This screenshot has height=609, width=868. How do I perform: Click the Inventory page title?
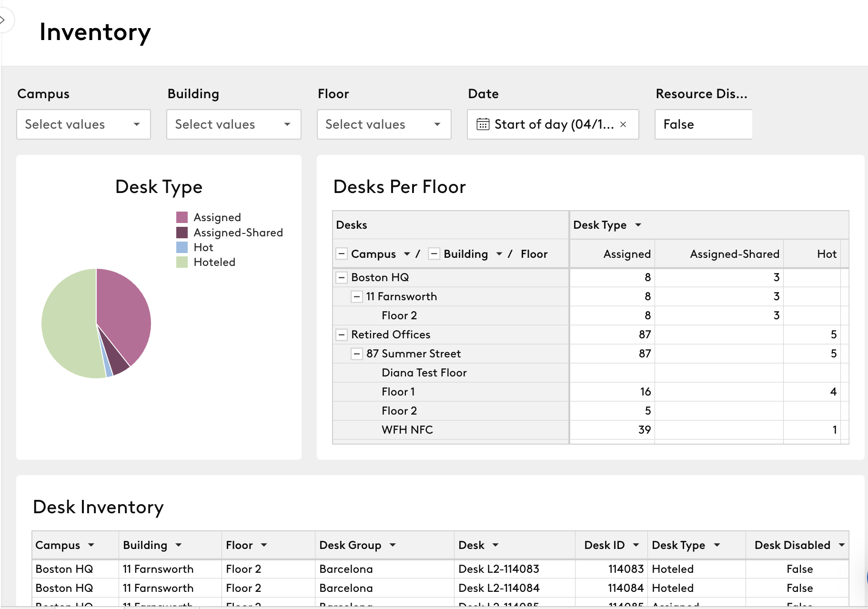coord(95,32)
